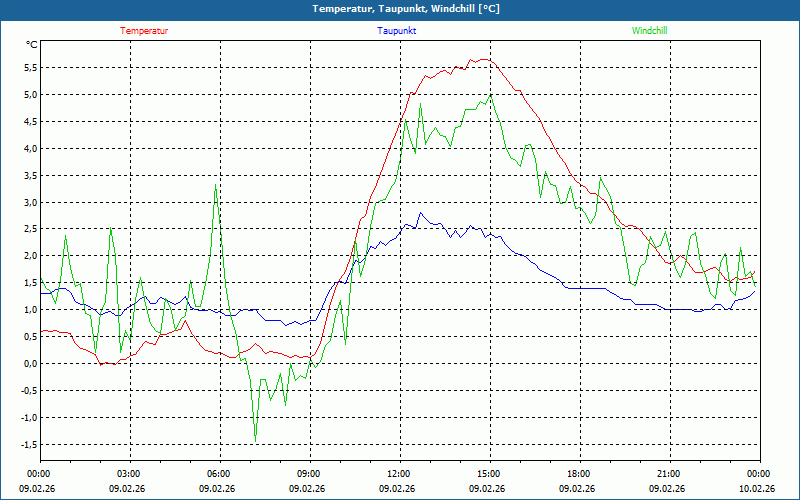Select the 15:00 time axis label

tap(489, 474)
